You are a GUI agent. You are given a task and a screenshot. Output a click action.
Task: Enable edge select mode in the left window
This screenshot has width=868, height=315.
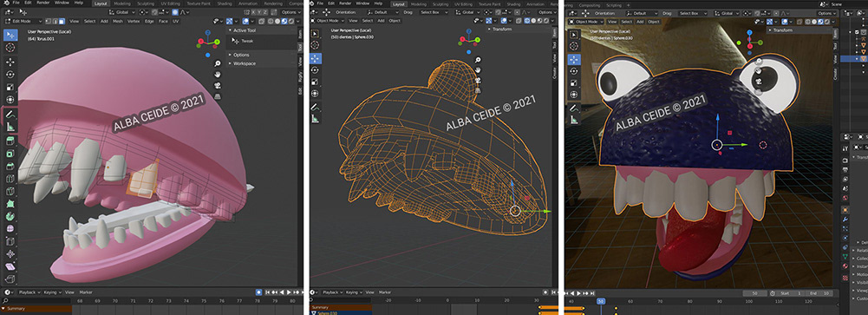coord(55,21)
